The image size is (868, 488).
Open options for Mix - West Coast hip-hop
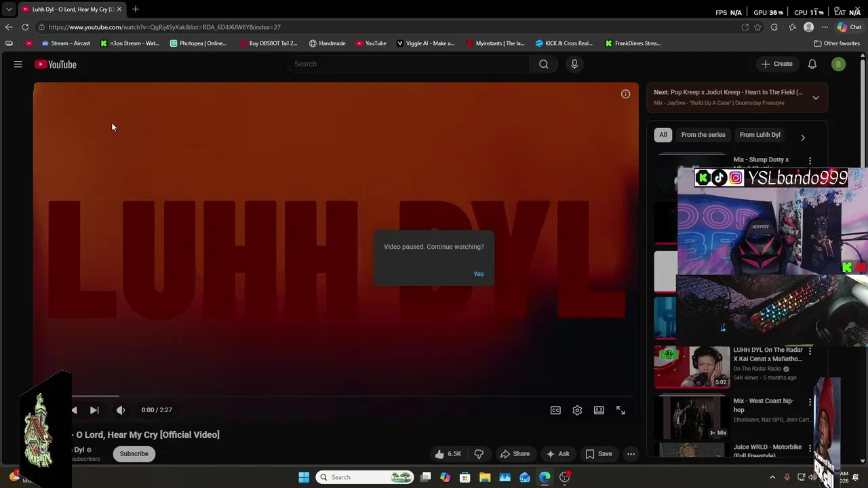[x=810, y=402]
